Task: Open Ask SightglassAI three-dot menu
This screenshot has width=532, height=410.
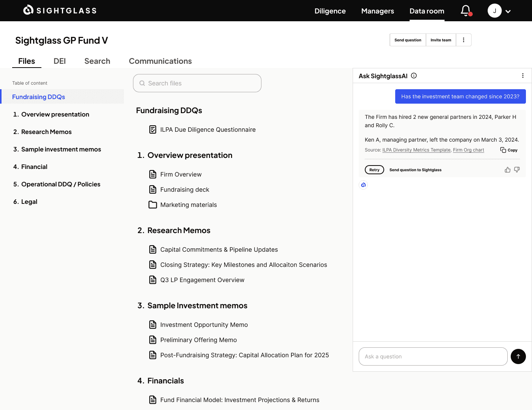Action: tap(523, 76)
